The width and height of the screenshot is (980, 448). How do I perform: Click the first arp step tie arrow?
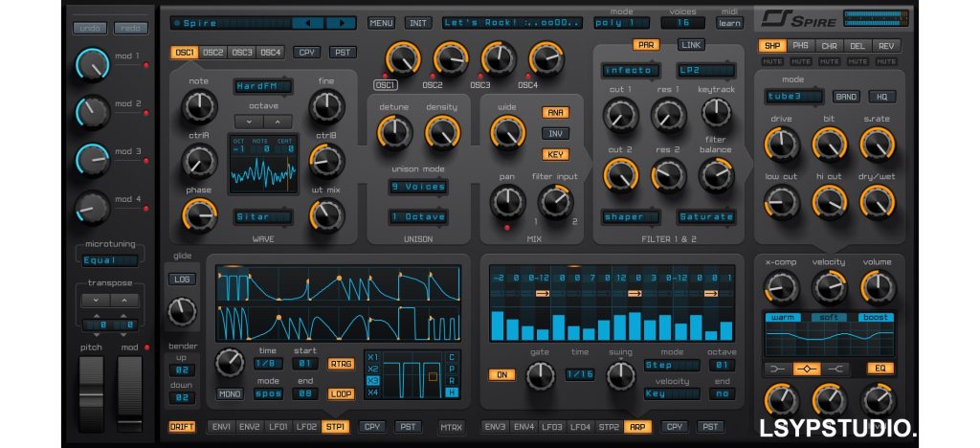542,293
